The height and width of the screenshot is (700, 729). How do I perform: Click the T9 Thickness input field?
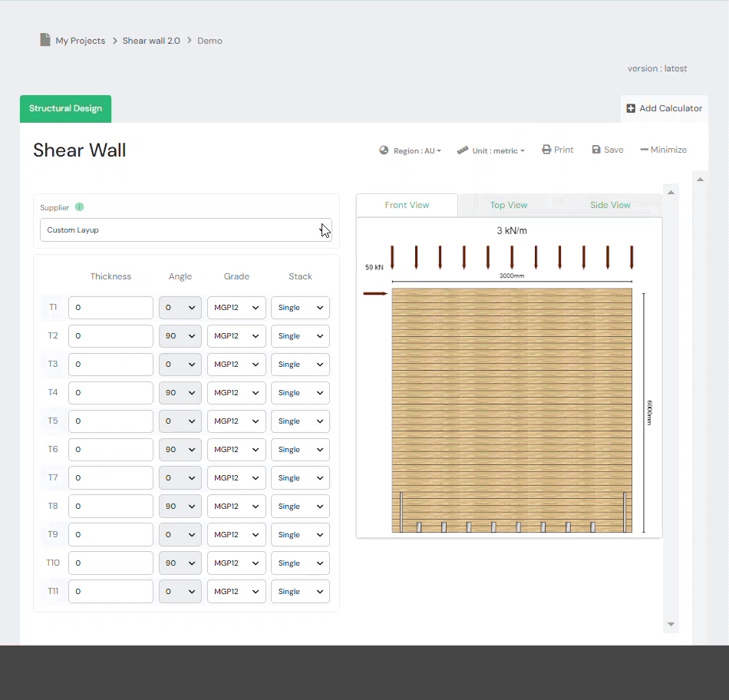click(111, 534)
